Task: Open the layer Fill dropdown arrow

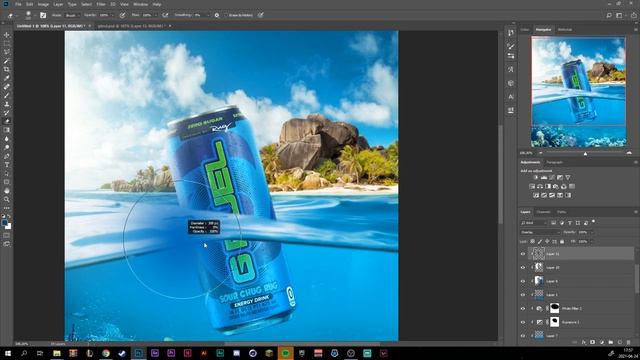Action: click(592, 242)
